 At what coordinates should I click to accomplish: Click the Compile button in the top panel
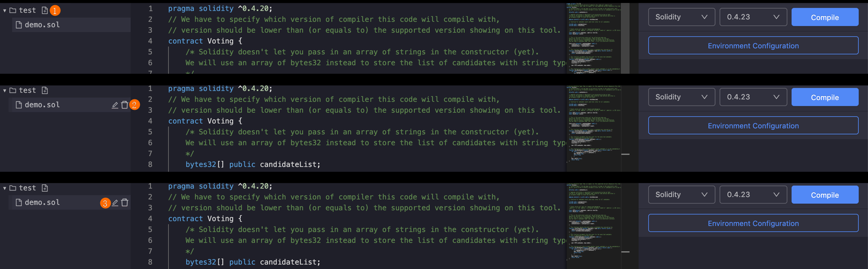825,17
